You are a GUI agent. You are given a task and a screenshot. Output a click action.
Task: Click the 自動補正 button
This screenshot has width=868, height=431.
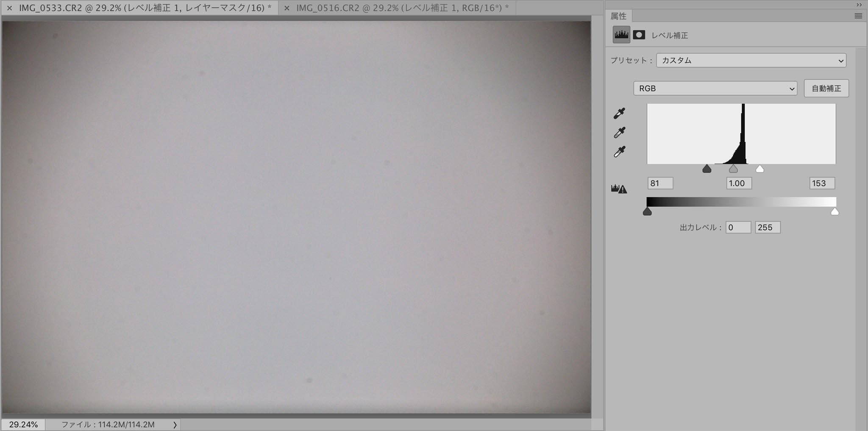[826, 88]
